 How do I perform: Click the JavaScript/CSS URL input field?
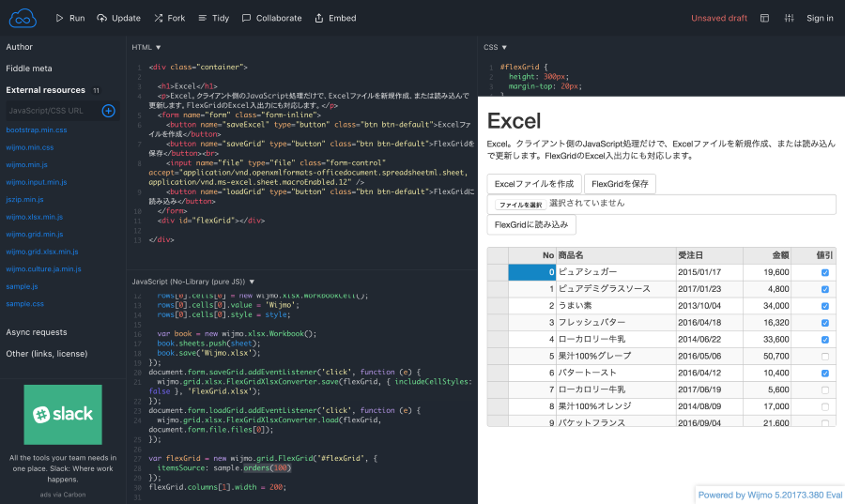53,111
